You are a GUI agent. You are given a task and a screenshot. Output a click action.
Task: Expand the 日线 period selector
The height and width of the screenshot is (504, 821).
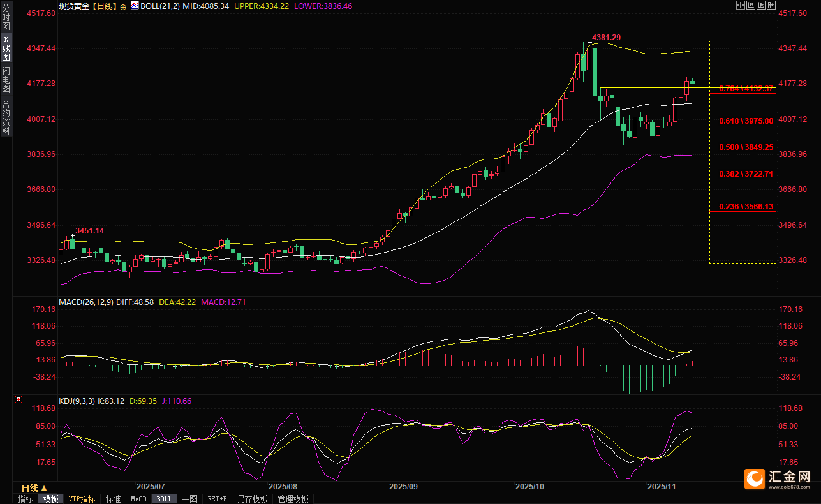[x=30, y=488]
